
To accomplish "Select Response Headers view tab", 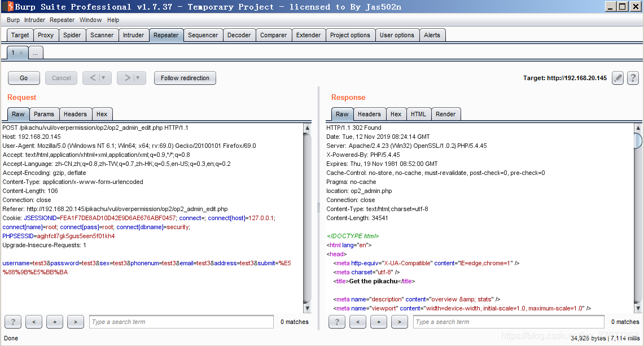I will 369,114.
